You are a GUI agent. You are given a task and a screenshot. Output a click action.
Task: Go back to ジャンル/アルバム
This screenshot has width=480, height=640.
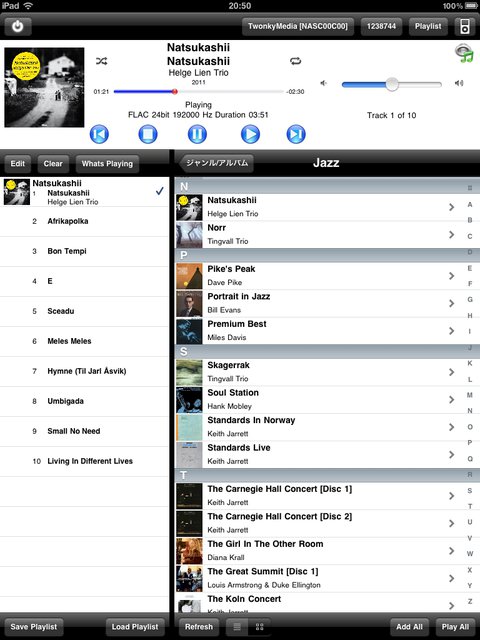pyautogui.click(x=216, y=163)
